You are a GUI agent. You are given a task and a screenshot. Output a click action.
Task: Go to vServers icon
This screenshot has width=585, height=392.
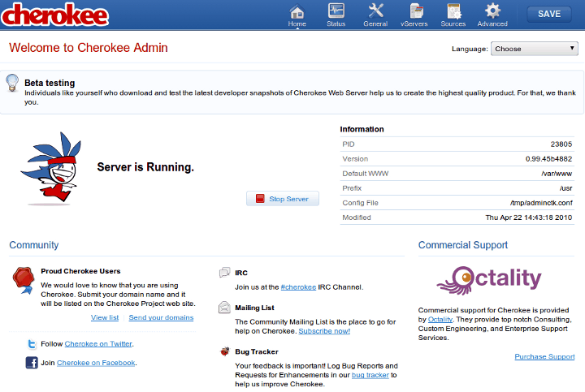tap(416, 11)
